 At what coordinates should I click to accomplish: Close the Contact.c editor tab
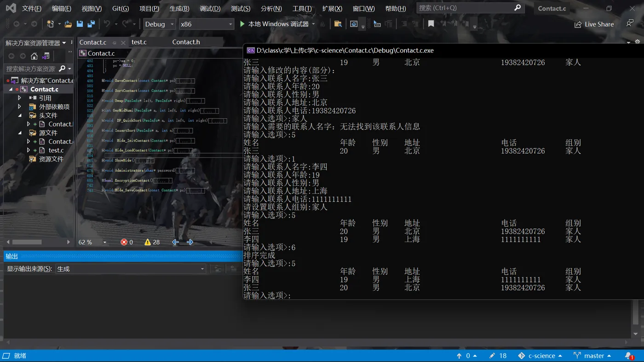pyautogui.click(x=123, y=42)
